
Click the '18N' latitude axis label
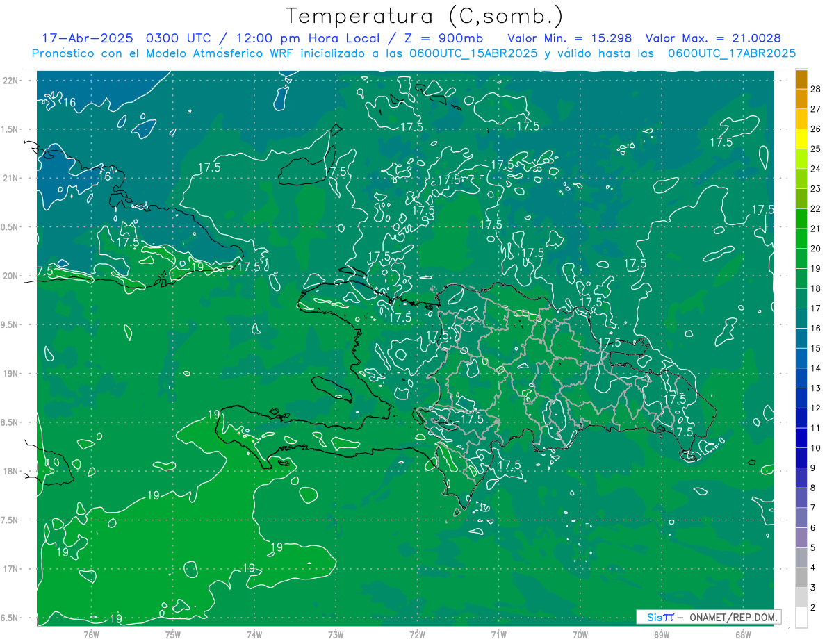[10, 471]
